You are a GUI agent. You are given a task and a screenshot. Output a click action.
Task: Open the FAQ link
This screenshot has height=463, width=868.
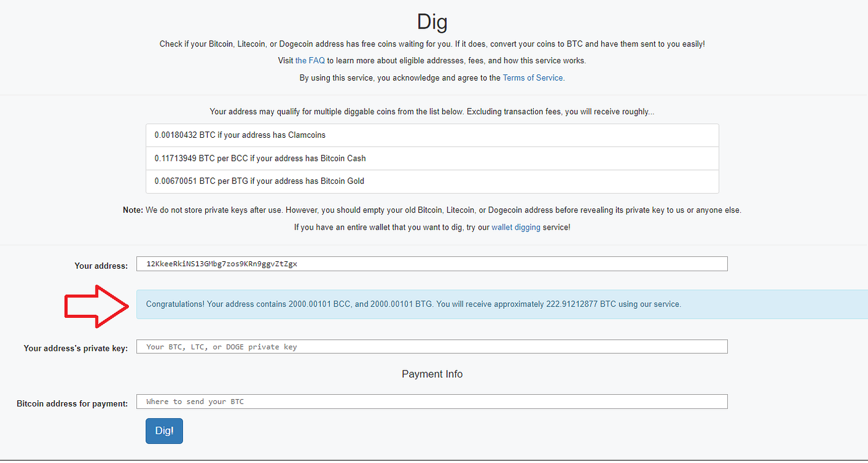point(310,61)
